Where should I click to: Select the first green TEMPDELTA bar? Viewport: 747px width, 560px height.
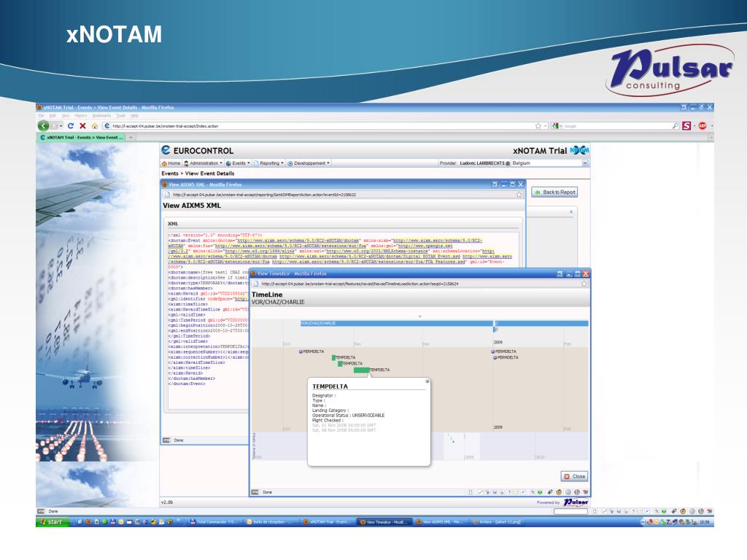tap(334, 357)
